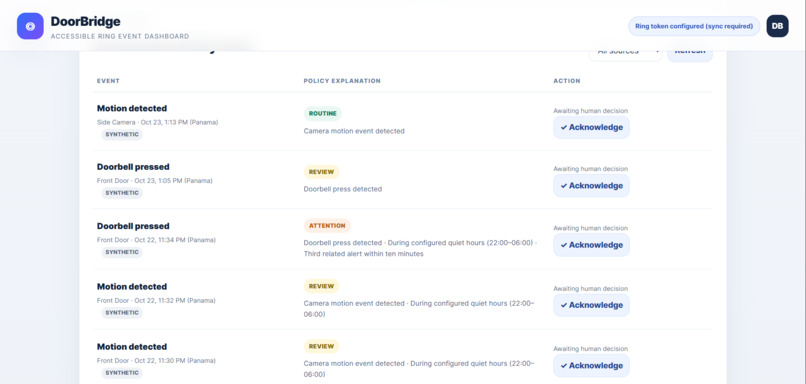Click SYNTHETIC tag on 11:34 PM doorbell row
Screen dimensions: 806x384
(x=122, y=252)
